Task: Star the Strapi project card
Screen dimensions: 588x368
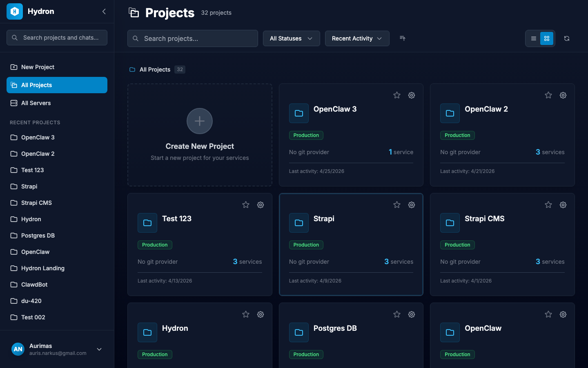Action: click(x=397, y=205)
